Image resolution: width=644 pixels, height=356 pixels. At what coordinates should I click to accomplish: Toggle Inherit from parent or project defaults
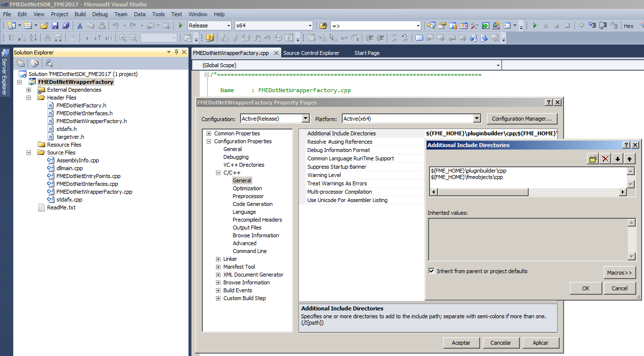(x=431, y=271)
